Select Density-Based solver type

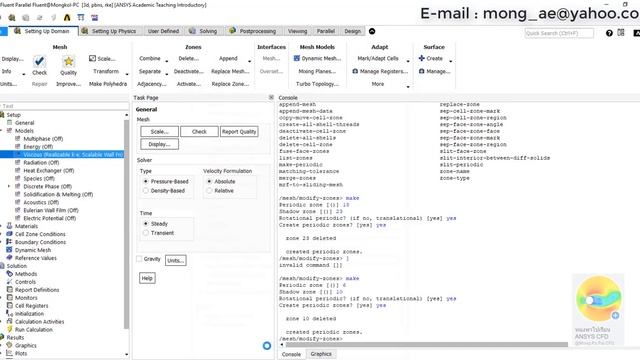coord(146,191)
